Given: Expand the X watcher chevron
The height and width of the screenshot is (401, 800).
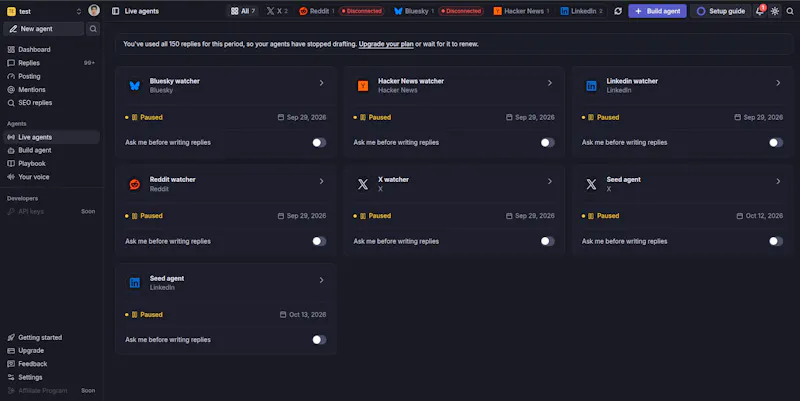Looking at the screenshot, I should coord(549,181).
